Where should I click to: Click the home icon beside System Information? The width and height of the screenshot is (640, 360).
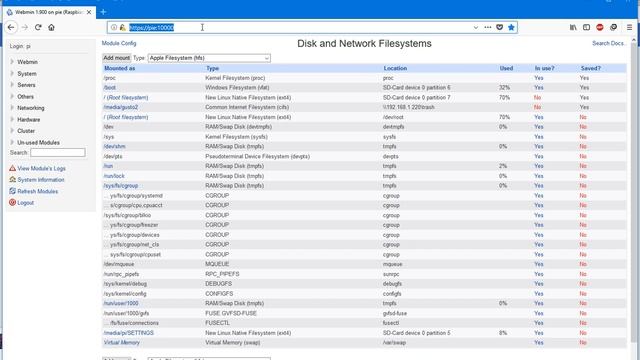pyautogui.click(x=12, y=180)
